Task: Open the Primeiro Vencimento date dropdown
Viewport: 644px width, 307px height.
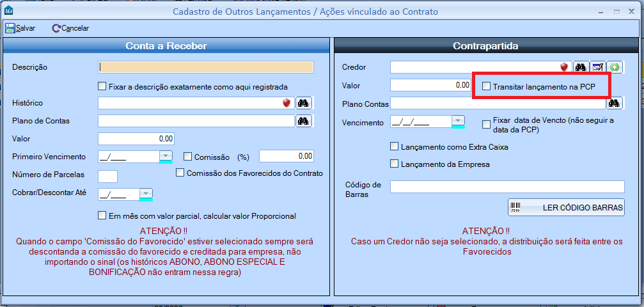Action: coord(166,155)
